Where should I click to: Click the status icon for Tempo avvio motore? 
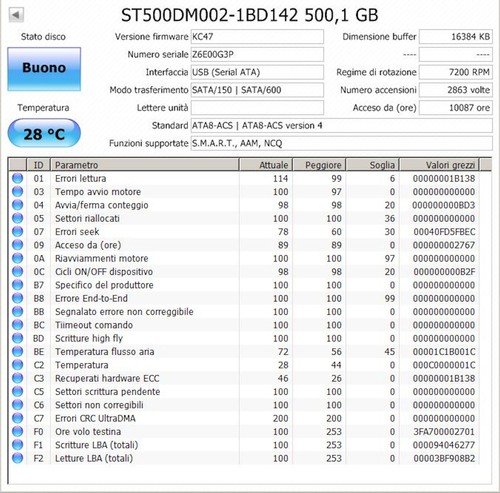point(17,192)
